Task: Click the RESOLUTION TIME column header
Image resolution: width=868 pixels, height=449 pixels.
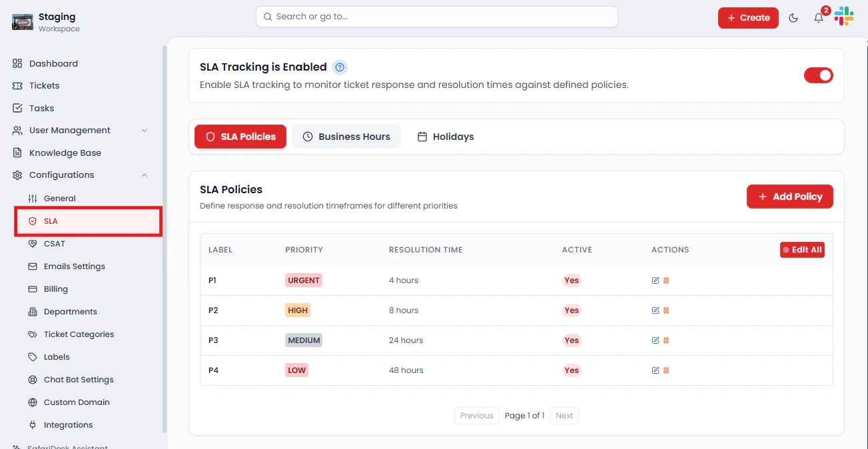Action: pyautogui.click(x=426, y=250)
